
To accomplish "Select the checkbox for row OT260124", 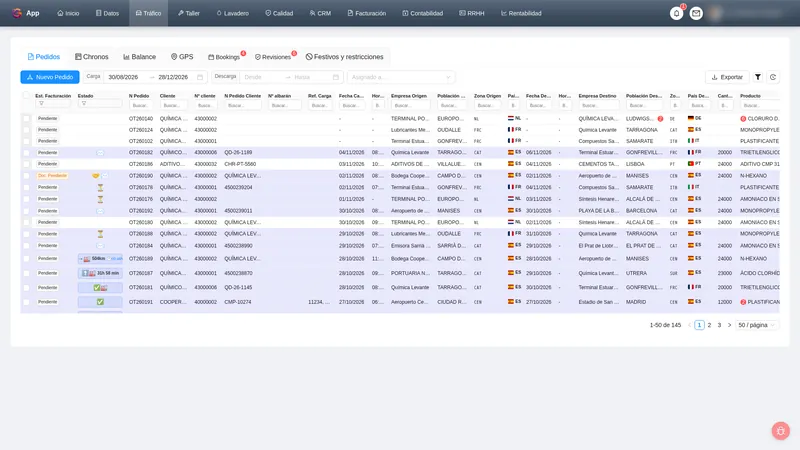I will pos(26,130).
